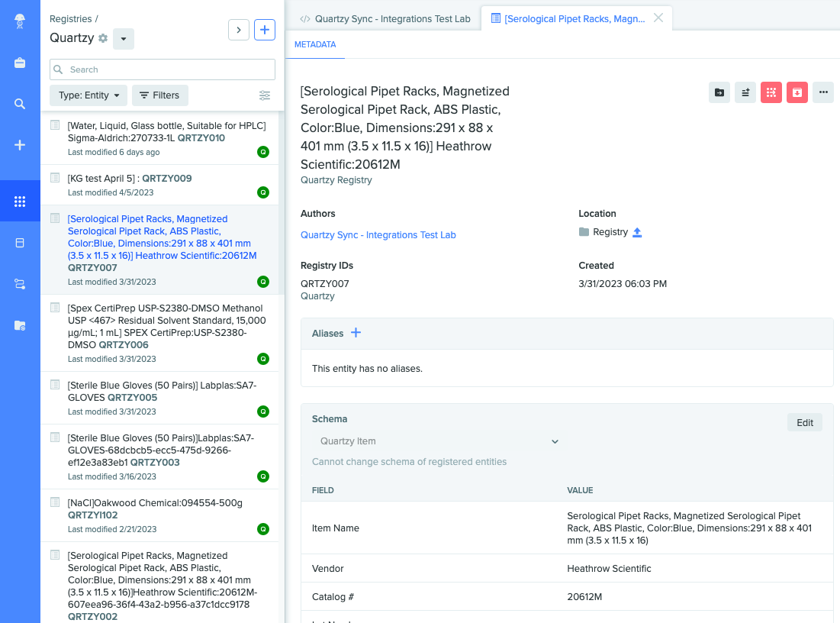
Task: Click the schema Edit button
Action: [x=805, y=422]
